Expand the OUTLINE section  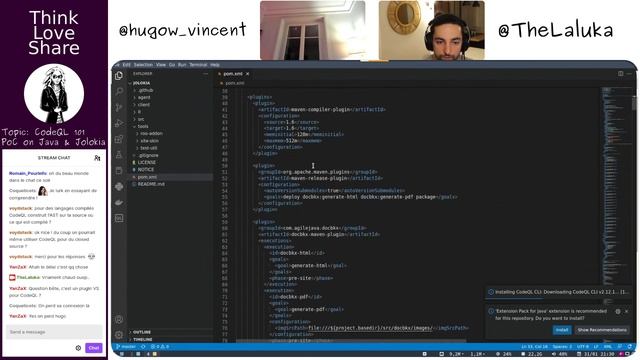[x=171, y=332]
